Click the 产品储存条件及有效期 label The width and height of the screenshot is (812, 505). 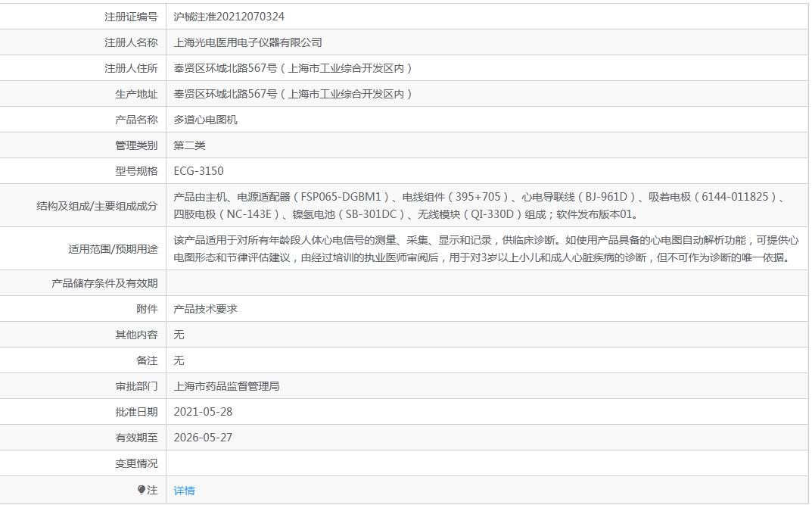point(104,283)
